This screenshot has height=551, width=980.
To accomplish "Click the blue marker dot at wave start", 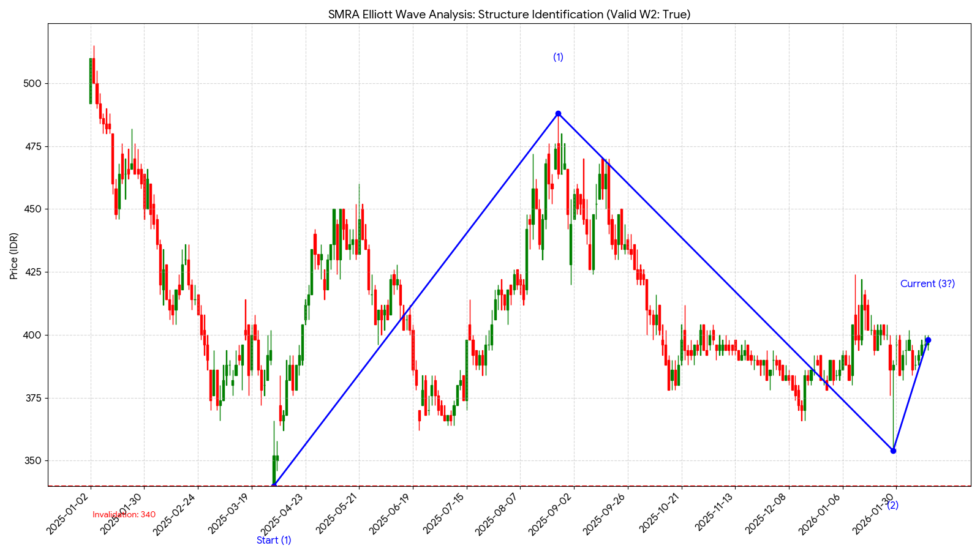I will (x=274, y=485).
